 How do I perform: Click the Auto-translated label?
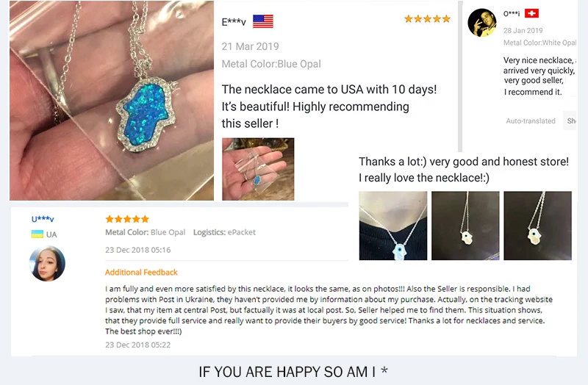tap(531, 120)
